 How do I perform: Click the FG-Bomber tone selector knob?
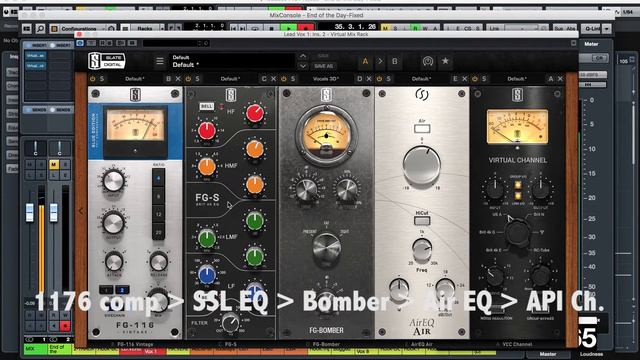(327, 248)
